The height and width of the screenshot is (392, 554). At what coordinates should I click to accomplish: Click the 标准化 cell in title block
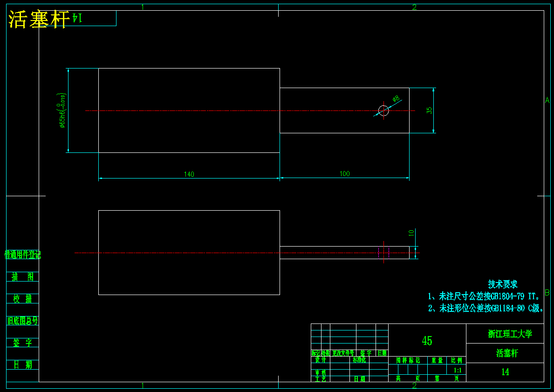click(359, 359)
